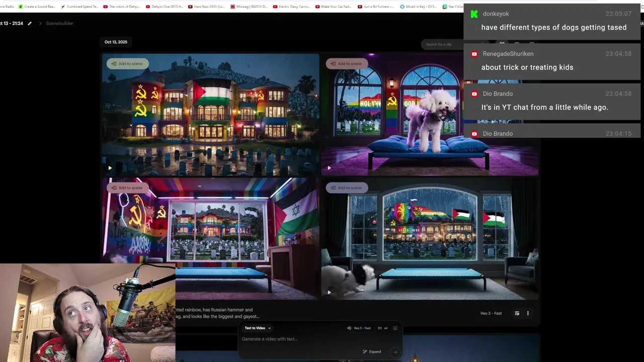Play the standing poodle clip
This screenshot has height=362, width=644.
pos(329,168)
